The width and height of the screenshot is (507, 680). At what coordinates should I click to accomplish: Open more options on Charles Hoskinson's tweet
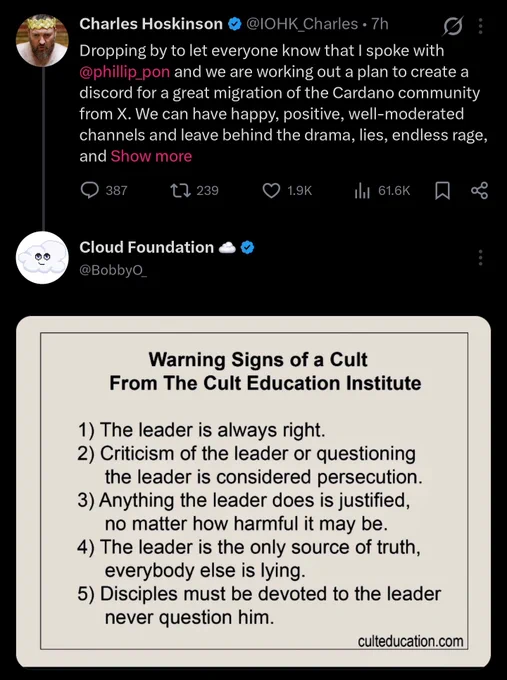[x=480, y=26]
